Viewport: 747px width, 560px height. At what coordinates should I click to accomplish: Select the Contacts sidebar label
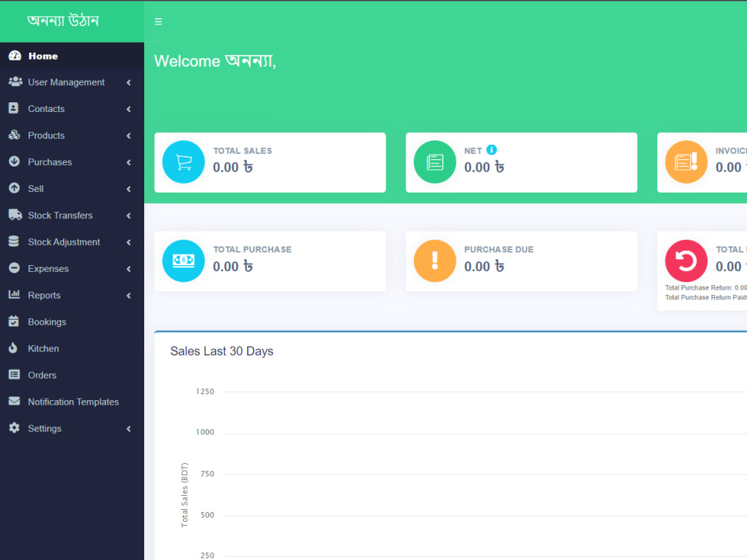point(46,109)
